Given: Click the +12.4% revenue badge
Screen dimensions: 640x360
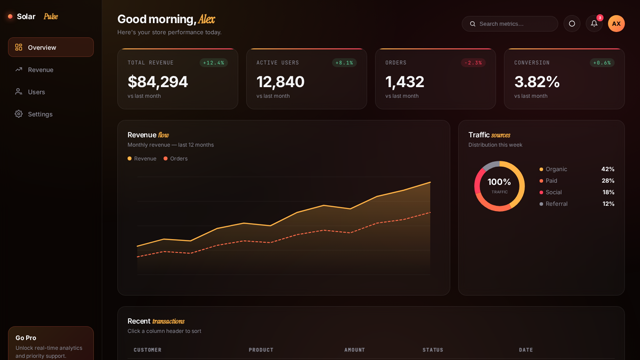Looking at the screenshot, I should click(213, 63).
